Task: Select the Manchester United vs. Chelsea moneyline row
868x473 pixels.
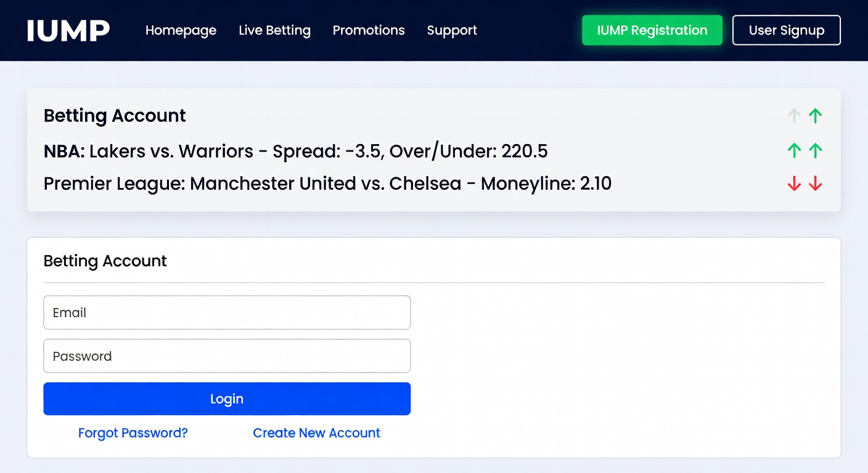Action: click(327, 184)
